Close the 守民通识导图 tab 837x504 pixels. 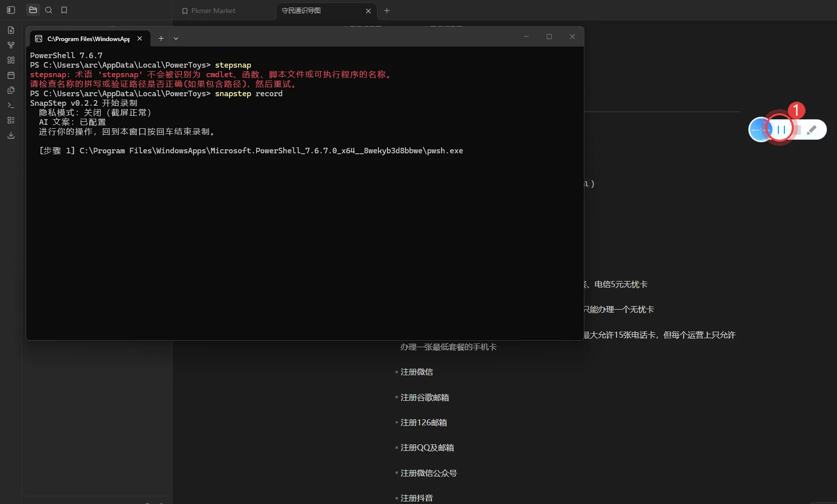coord(368,11)
